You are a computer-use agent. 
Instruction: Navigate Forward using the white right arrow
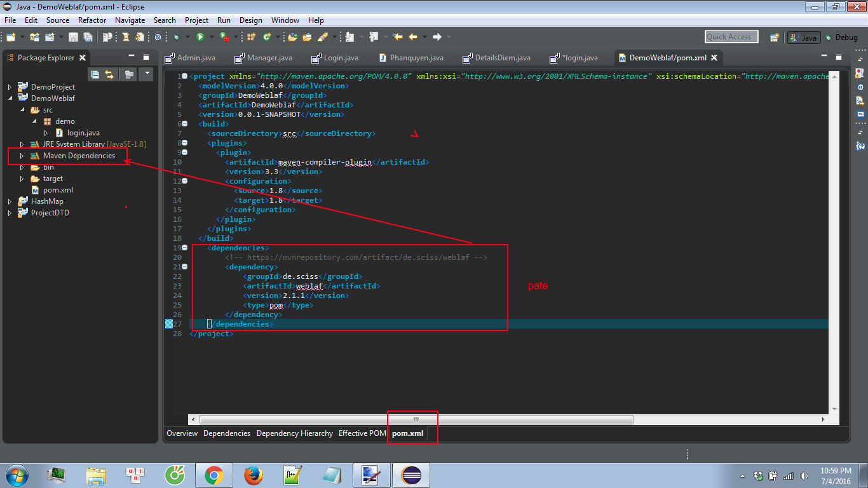[x=437, y=37]
